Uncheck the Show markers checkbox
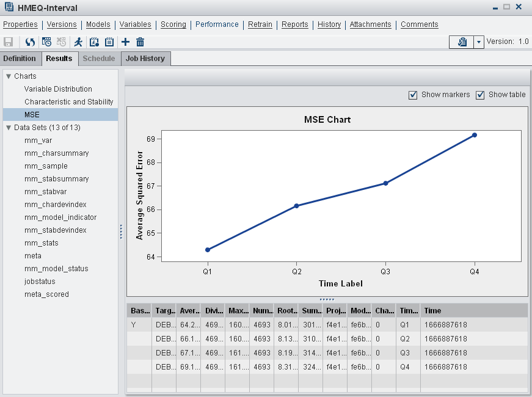 (x=414, y=95)
